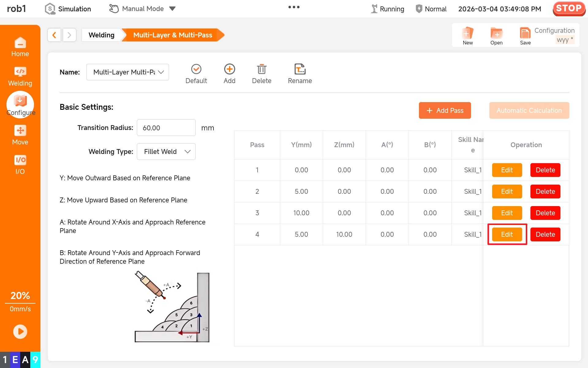
Task: Click the Transition Radius input field
Action: pyautogui.click(x=166, y=128)
